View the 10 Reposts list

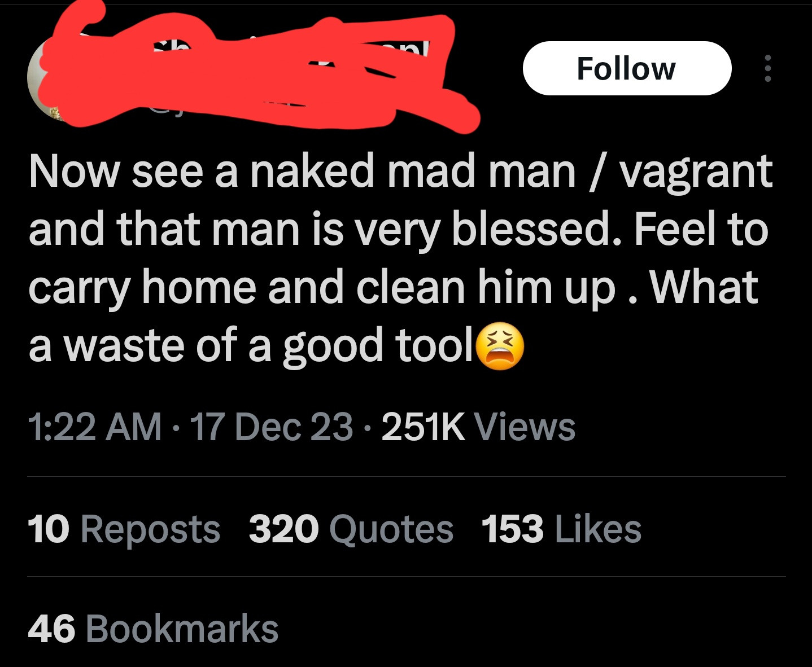[x=124, y=529]
